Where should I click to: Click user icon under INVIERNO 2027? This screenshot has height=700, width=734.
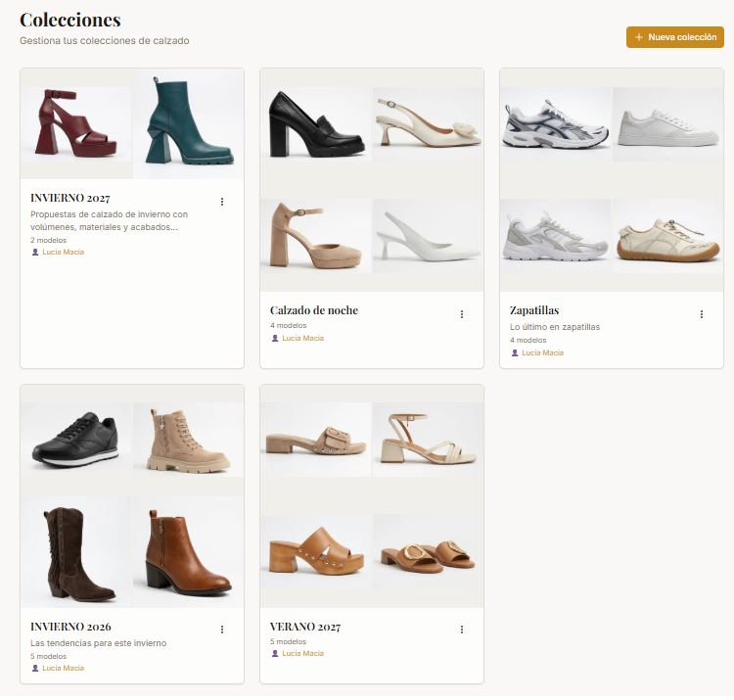tap(35, 252)
